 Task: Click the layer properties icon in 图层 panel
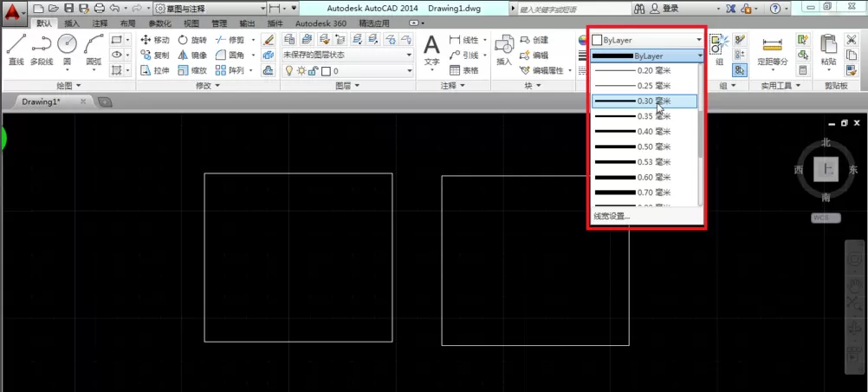pos(289,39)
